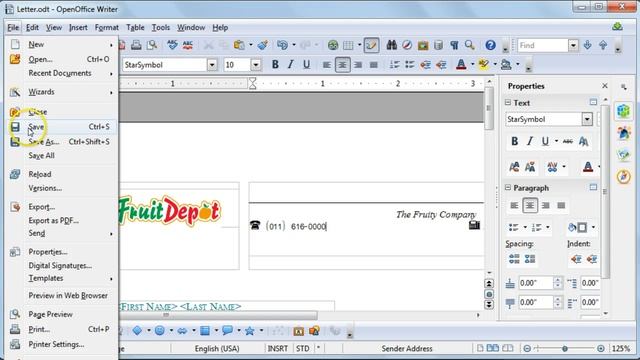Image resolution: width=640 pixels, height=360 pixels.
Task: Open Styles and Formatting sidebar tab icon
Action: [x=623, y=133]
